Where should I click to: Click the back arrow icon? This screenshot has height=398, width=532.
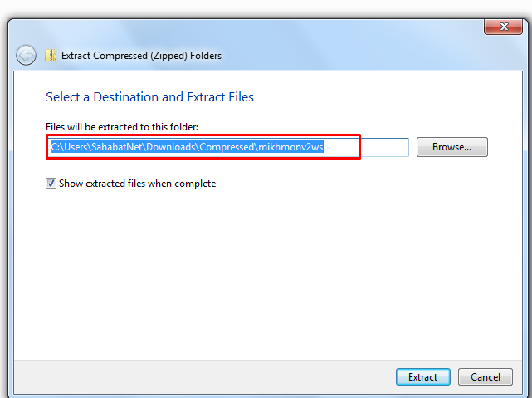(x=26, y=56)
